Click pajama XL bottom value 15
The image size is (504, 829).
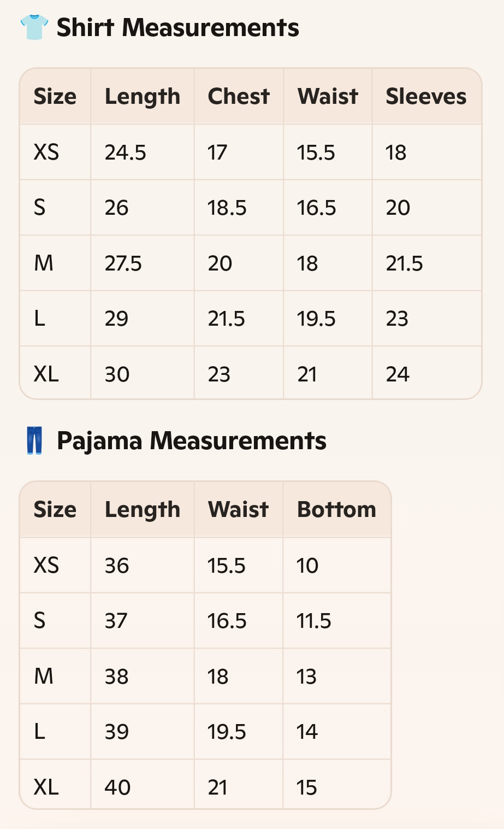(307, 787)
